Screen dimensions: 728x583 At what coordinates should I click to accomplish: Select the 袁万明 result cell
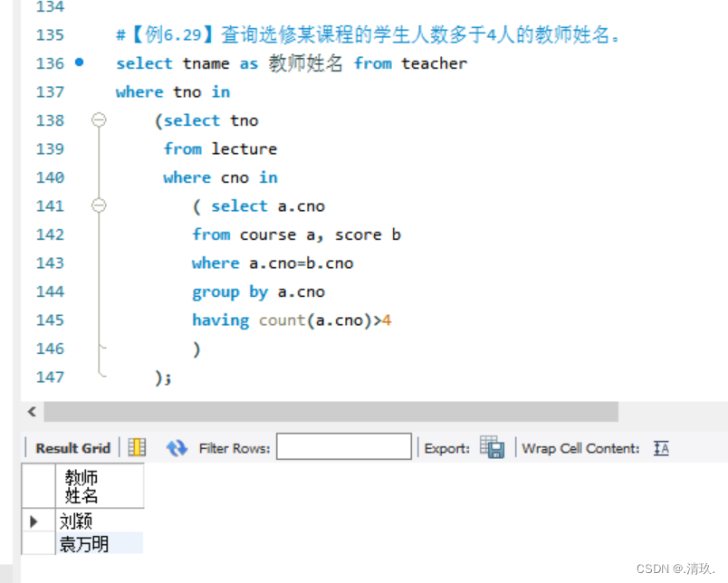[100, 543]
